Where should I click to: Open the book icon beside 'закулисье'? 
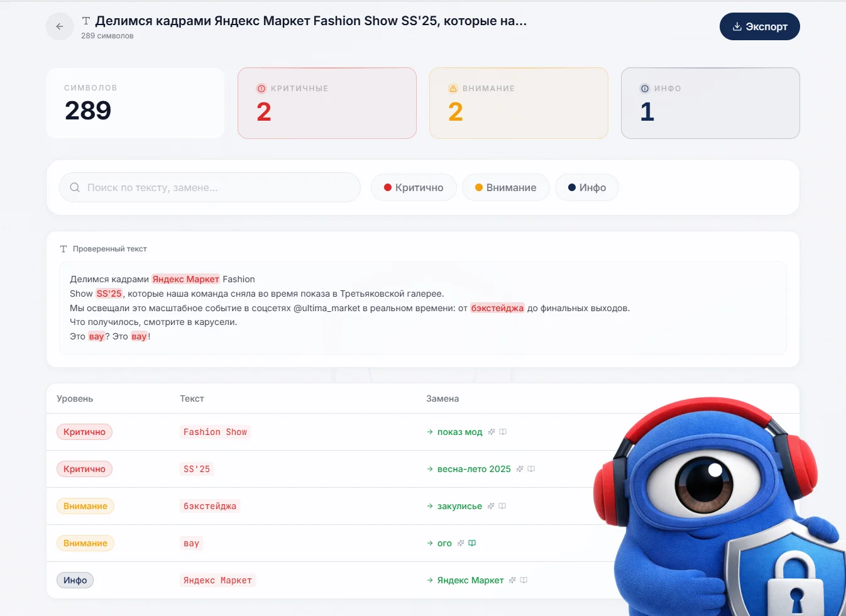(502, 506)
